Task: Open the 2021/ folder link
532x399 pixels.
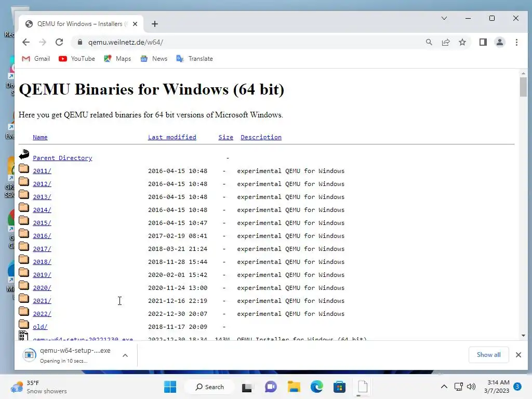Action: coord(42,301)
